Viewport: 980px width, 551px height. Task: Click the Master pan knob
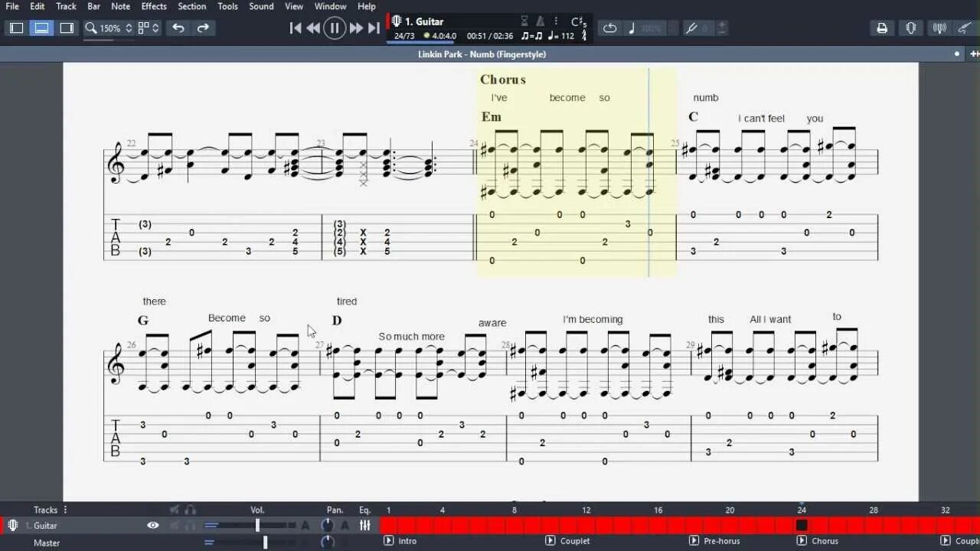[x=328, y=543]
